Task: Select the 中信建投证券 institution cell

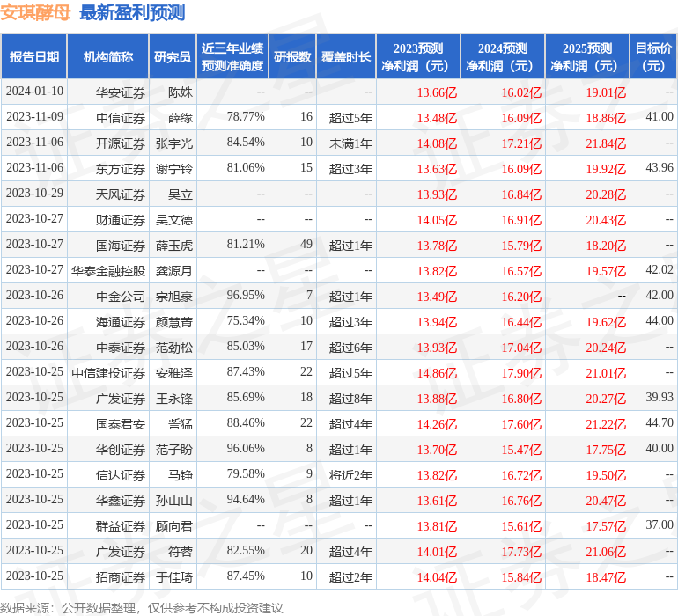Action: (x=108, y=373)
